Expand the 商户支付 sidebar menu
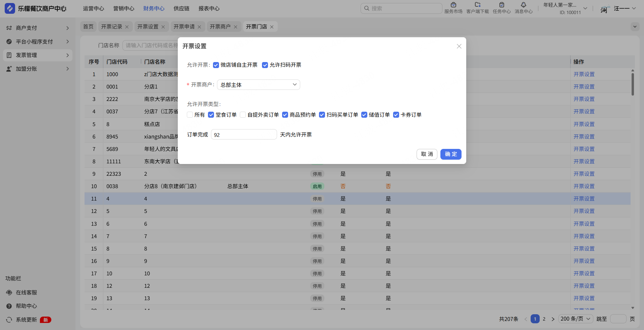This screenshot has width=644, height=330. coord(67,28)
